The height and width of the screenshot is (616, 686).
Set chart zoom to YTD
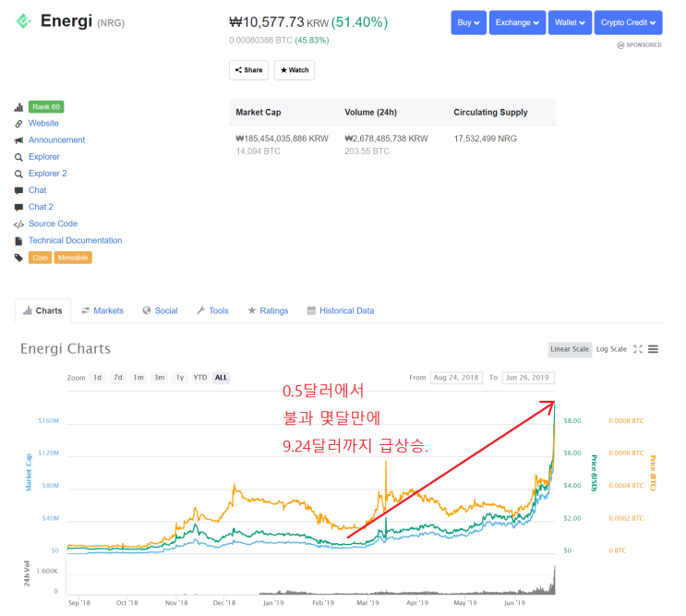click(x=200, y=378)
